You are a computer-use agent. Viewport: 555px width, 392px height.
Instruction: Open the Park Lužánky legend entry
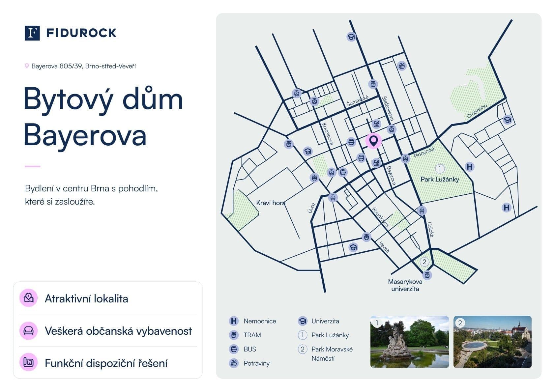click(331, 335)
